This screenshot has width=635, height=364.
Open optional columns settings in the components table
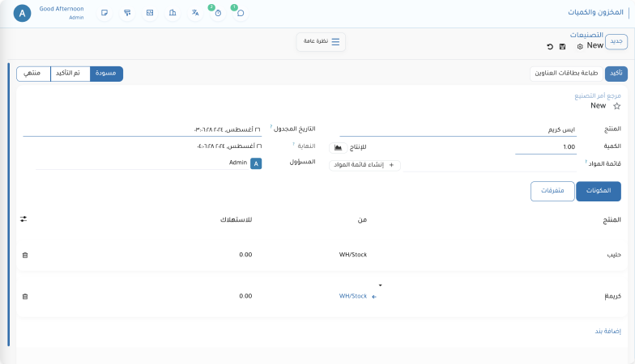[24, 219]
